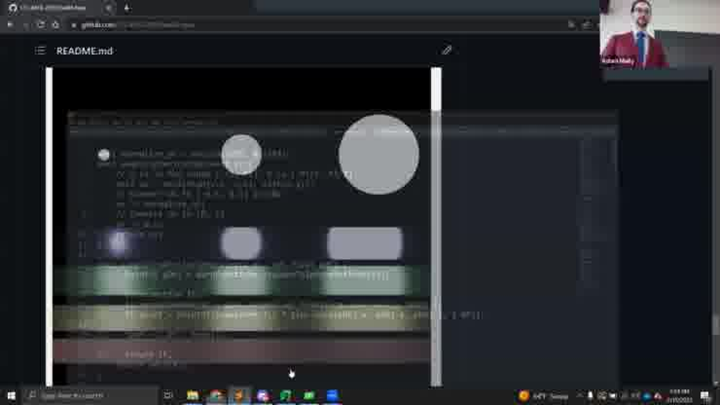The height and width of the screenshot is (405, 720).
Task: Launch File Explorer from the taskbar
Action: pos(192,396)
